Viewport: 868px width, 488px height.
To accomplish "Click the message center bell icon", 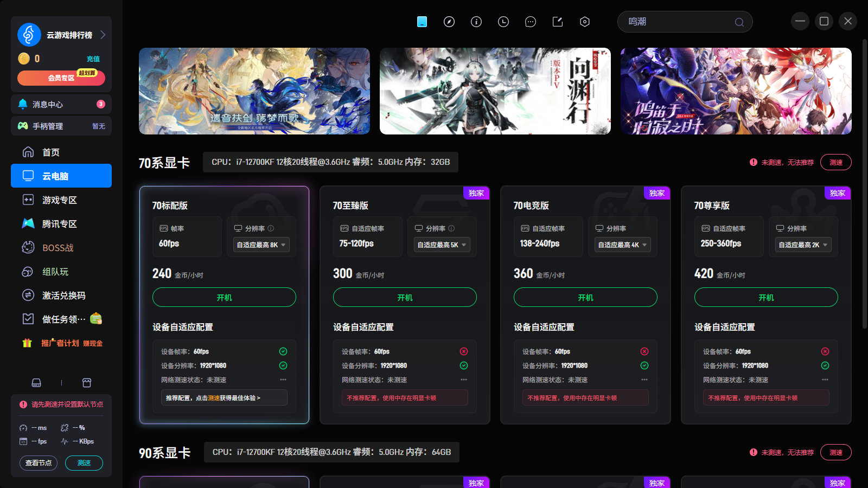I will tap(23, 104).
